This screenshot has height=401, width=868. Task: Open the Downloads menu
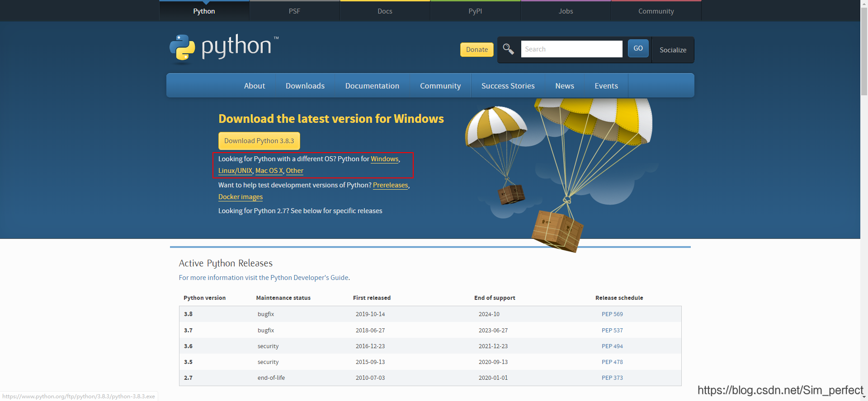click(x=305, y=86)
